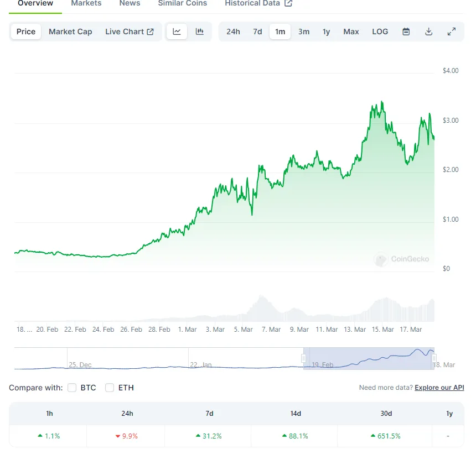The height and width of the screenshot is (449, 476).
Task: Select the Max time range
Action: click(x=351, y=32)
